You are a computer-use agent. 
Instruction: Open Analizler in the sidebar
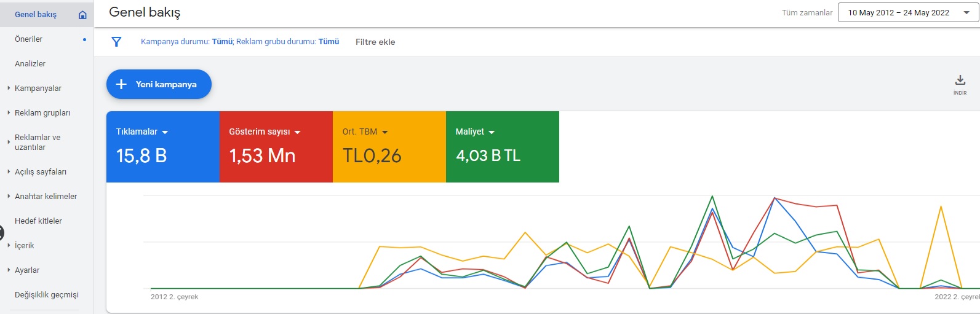point(30,64)
